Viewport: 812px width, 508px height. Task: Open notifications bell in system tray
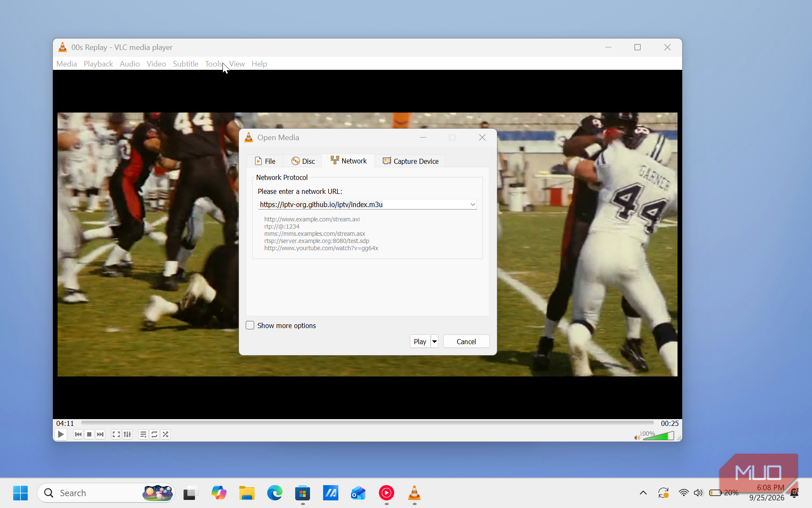click(x=794, y=493)
